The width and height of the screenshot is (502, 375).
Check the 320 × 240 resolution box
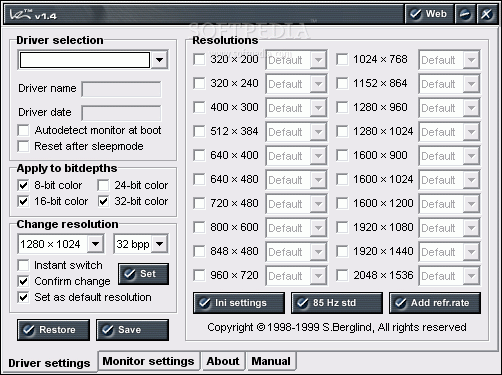point(199,84)
